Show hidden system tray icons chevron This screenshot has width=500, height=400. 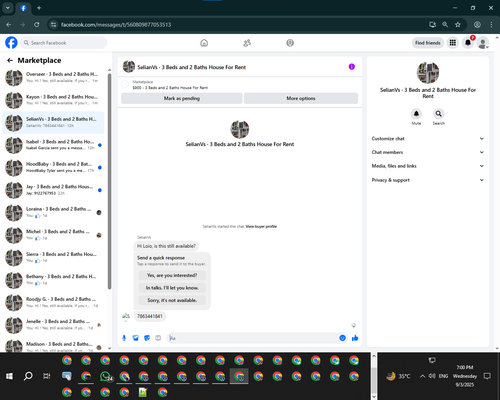point(422,376)
